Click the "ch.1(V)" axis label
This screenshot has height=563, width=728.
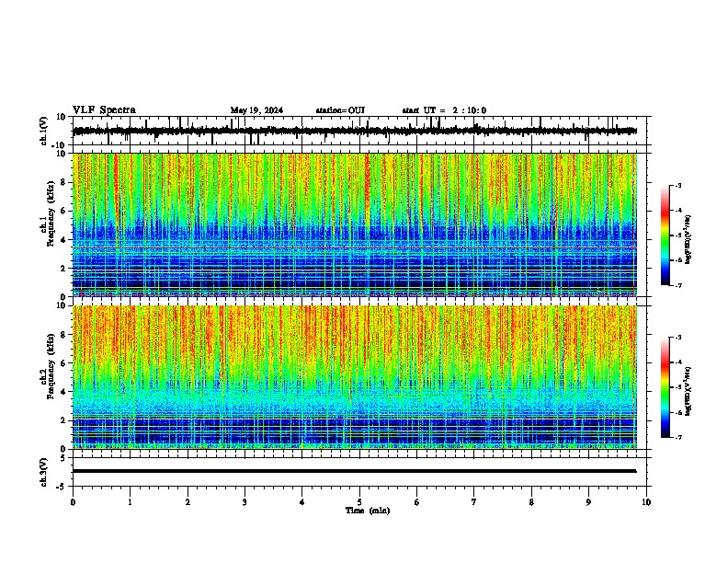[44, 131]
